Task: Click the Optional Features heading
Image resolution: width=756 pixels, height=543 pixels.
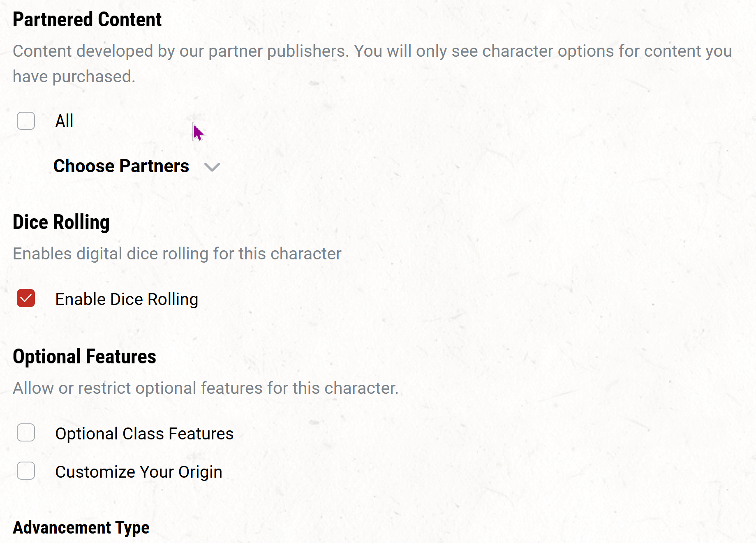Action: pyautogui.click(x=84, y=356)
